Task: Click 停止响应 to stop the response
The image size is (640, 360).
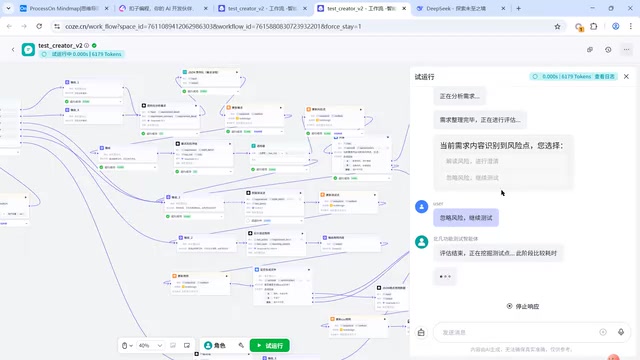Action: coord(523,306)
